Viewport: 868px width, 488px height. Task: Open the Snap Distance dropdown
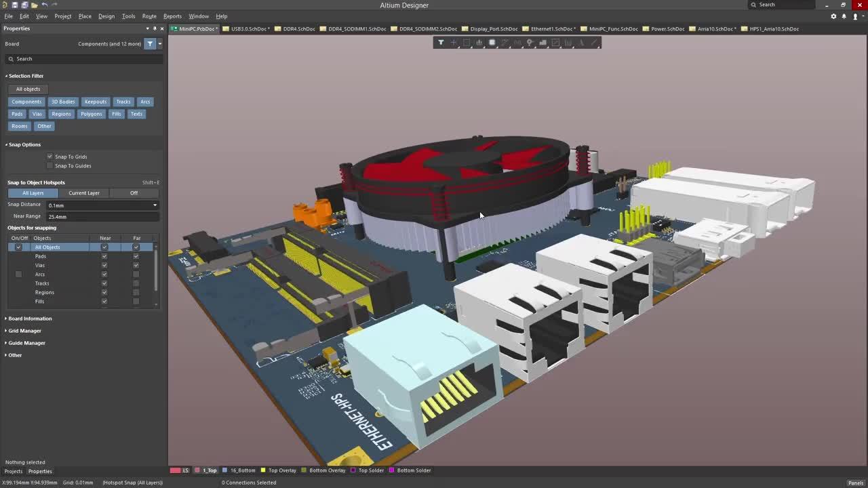[x=155, y=205]
